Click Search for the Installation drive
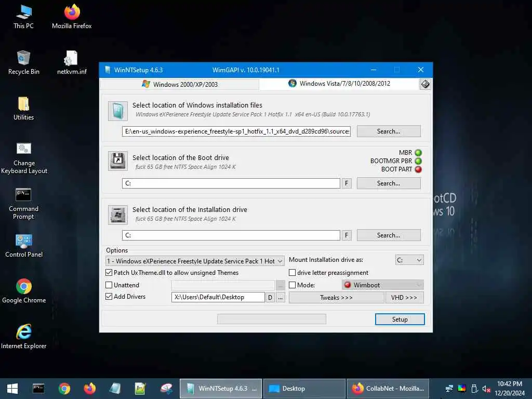Viewport: 532px width, 399px height. click(389, 235)
